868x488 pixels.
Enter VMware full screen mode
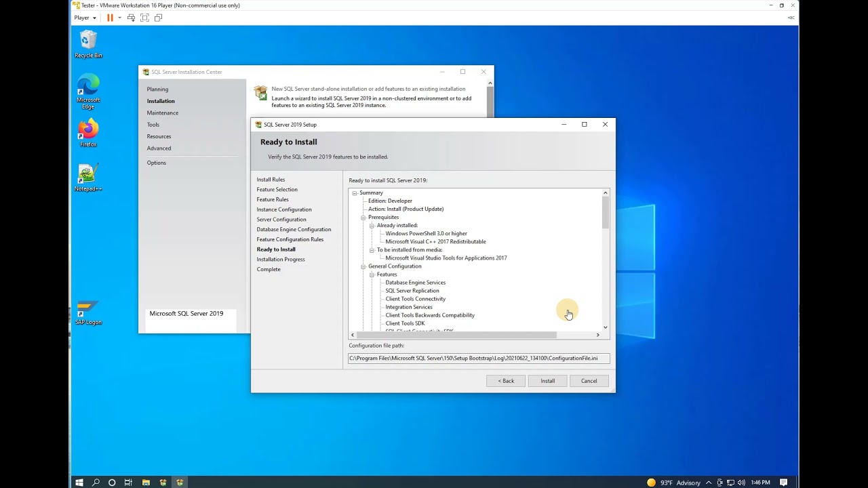tap(144, 18)
